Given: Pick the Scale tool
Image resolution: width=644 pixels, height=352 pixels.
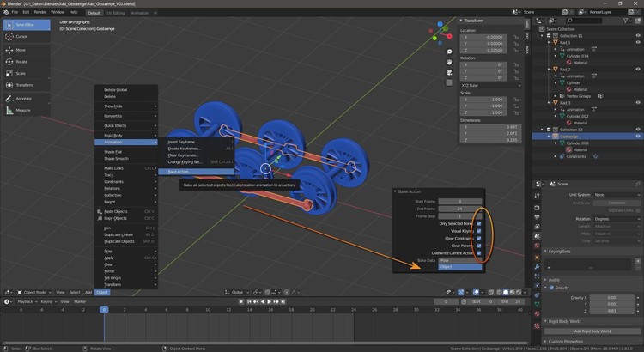Looking at the screenshot, I should [21, 73].
